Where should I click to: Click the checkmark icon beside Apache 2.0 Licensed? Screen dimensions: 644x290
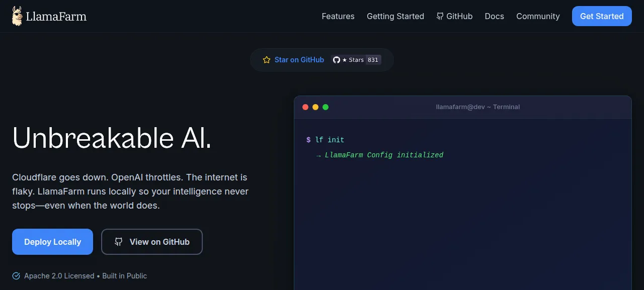tap(16, 276)
